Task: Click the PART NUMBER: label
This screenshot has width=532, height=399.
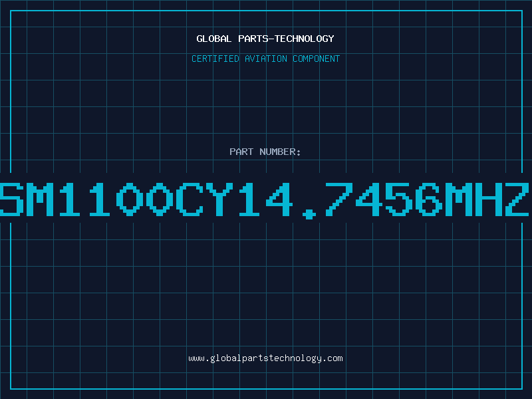Action: (265, 152)
